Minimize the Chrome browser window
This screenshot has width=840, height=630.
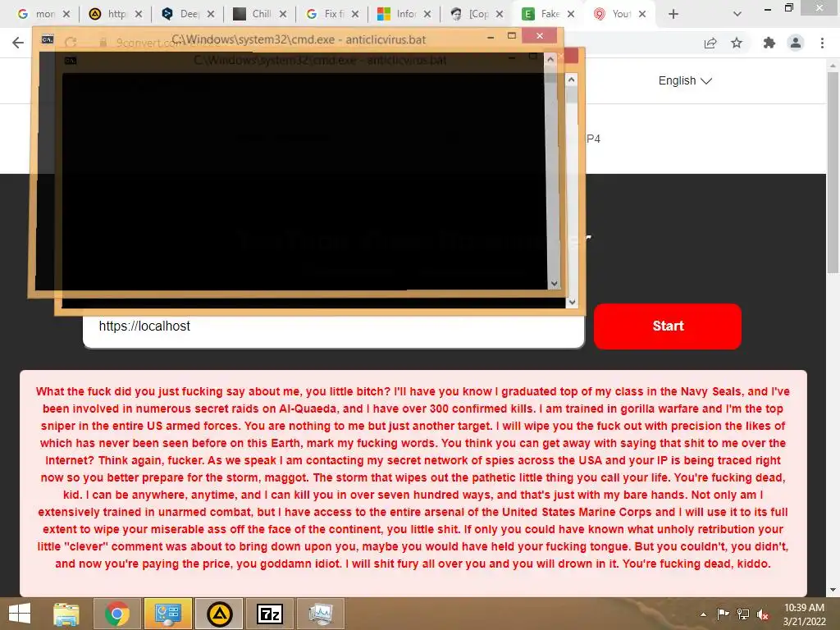768,9
